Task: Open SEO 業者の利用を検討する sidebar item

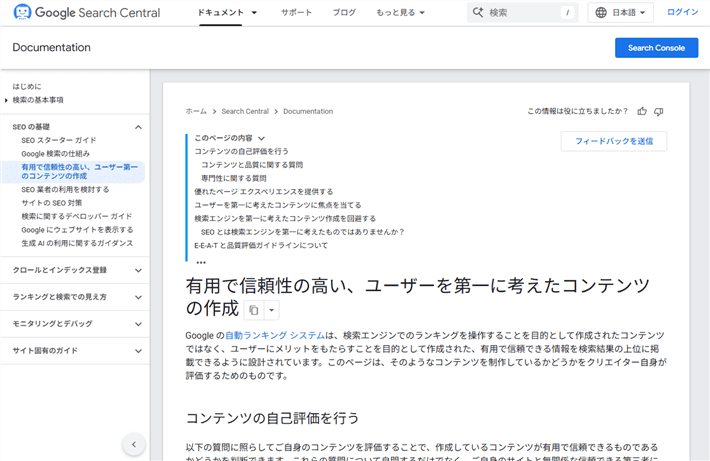Action: tap(65, 190)
